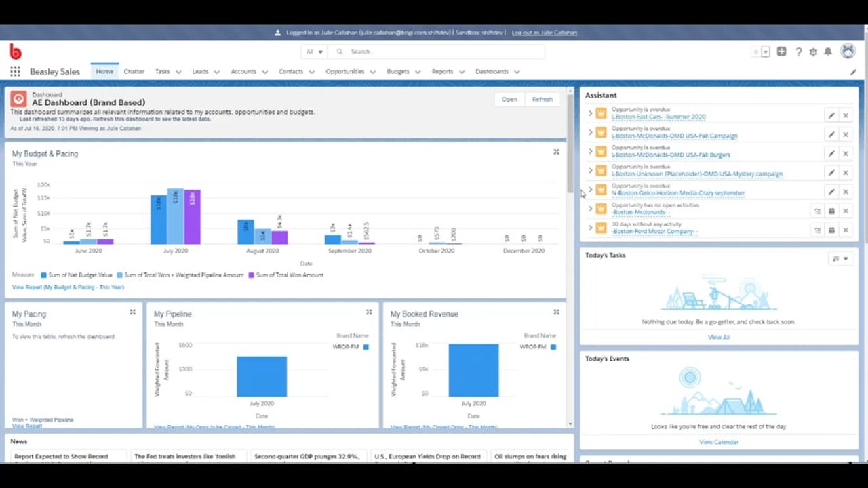
Task: Click the pencil icon to edit navigation bar
Action: click(853, 72)
